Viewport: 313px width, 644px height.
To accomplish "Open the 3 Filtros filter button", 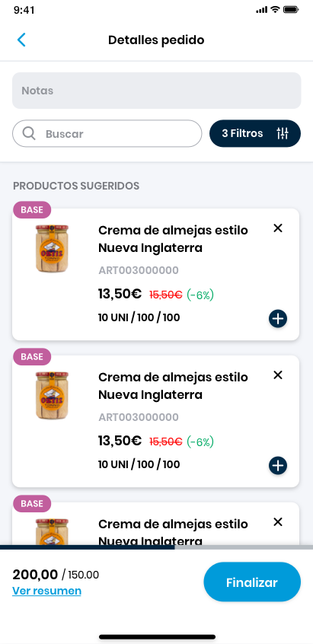I will (255, 133).
